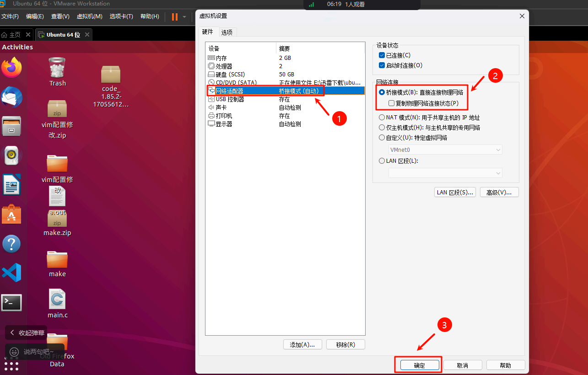This screenshot has width=588, height=375.
Task: Select NAT 模式 radio button
Action: coord(382,118)
